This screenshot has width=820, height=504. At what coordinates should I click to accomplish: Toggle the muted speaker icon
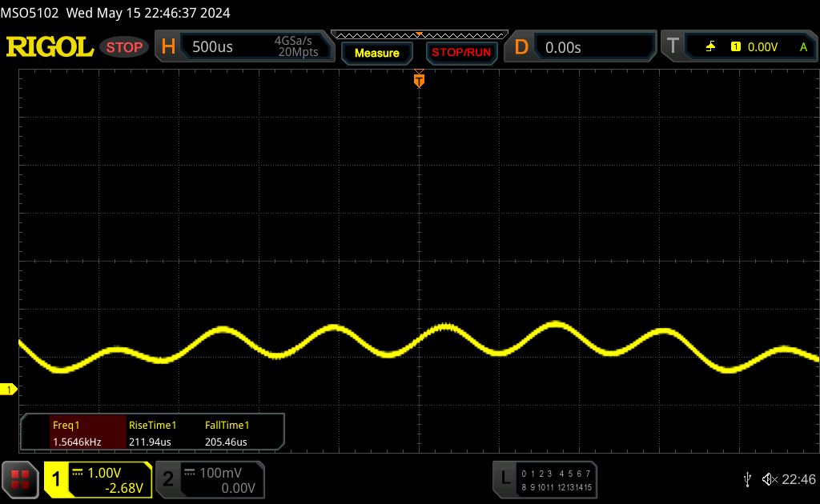point(770,479)
